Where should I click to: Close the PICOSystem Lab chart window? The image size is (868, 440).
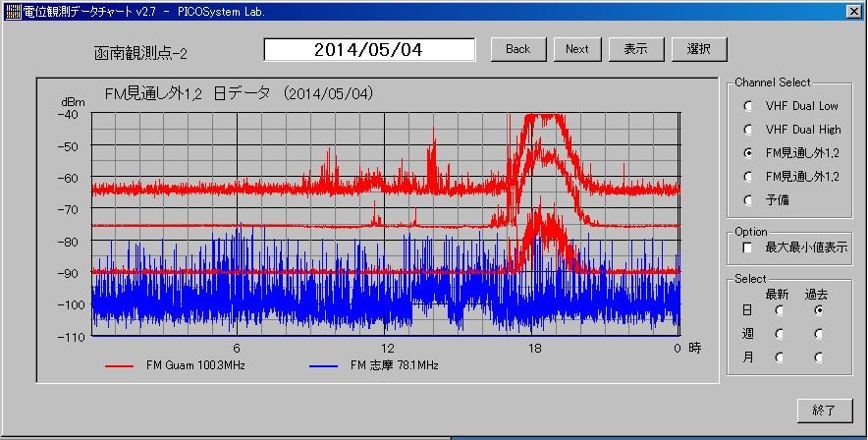[x=852, y=12]
